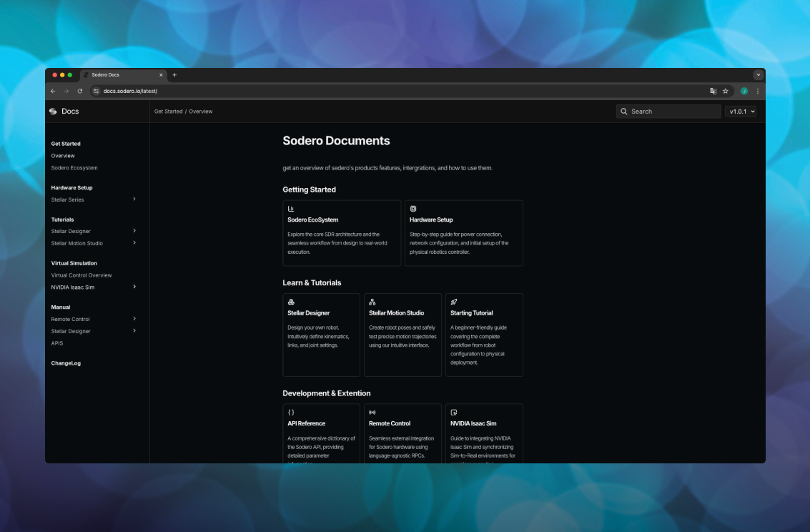Click the API Reference braces icon
Image resolution: width=810 pixels, height=532 pixels.
click(291, 413)
